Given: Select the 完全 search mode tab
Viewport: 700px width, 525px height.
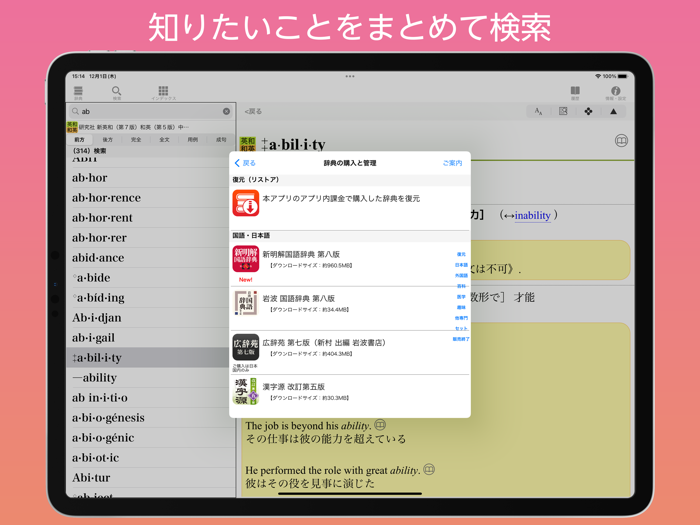Looking at the screenshot, I should tap(136, 140).
